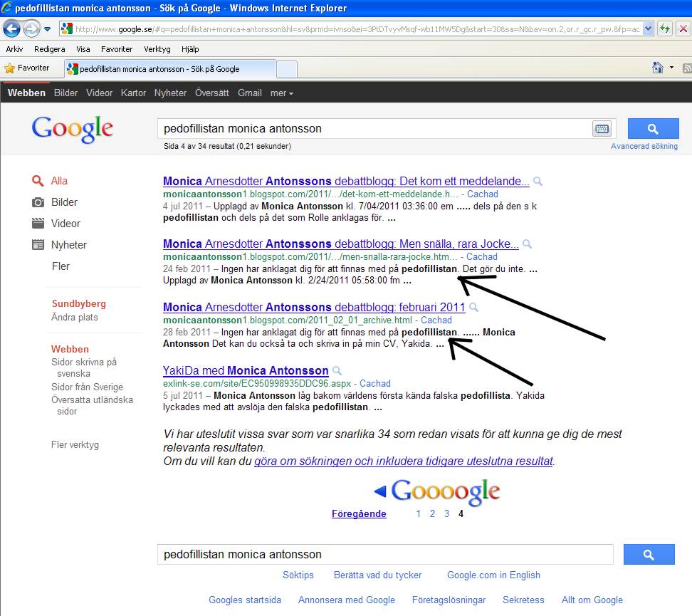Open the Visa menu

coord(83,49)
